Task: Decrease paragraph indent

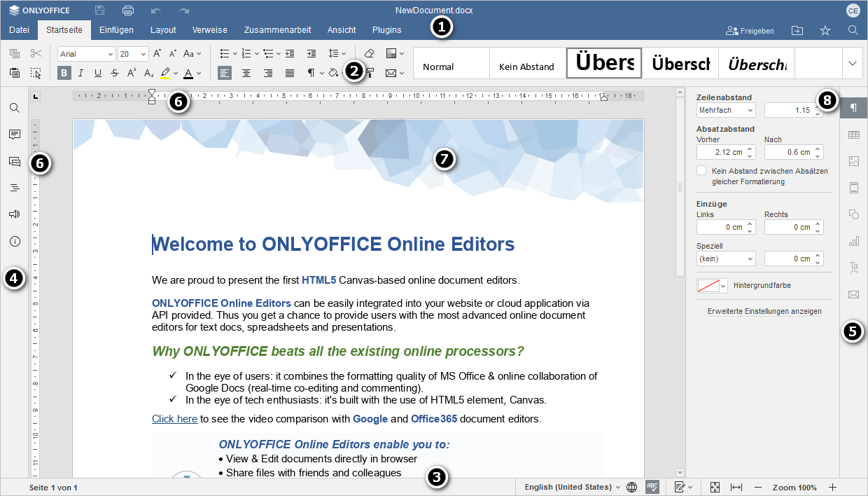Action: tap(290, 53)
